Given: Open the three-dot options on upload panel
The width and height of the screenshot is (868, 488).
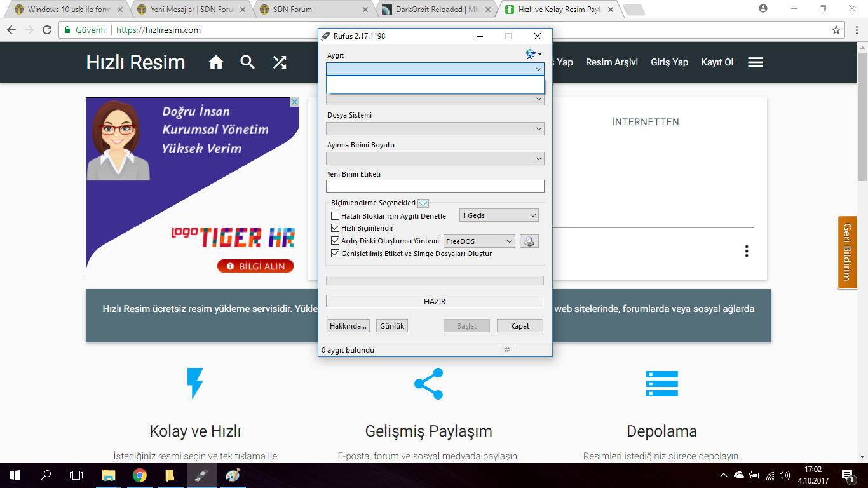Looking at the screenshot, I should [747, 251].
